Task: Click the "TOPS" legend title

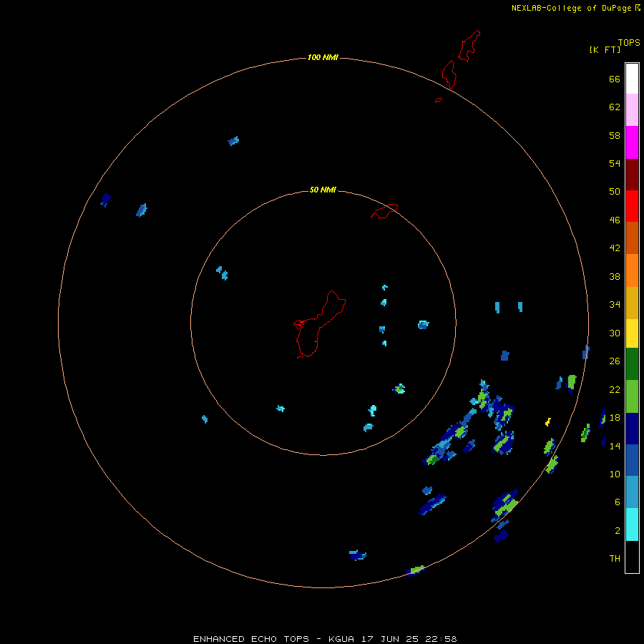Action: (629, 43)
